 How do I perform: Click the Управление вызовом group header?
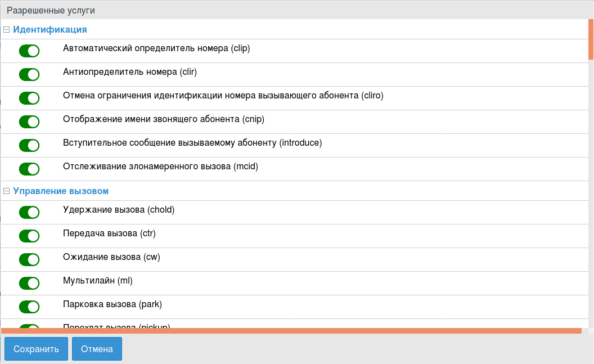tap(61, 191)
